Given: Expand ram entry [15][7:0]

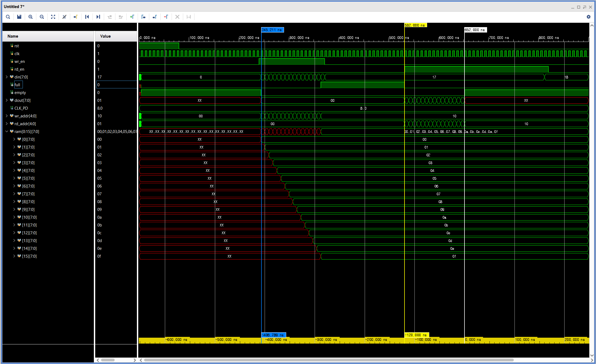Looking at the screenshot, I should 14,256.
